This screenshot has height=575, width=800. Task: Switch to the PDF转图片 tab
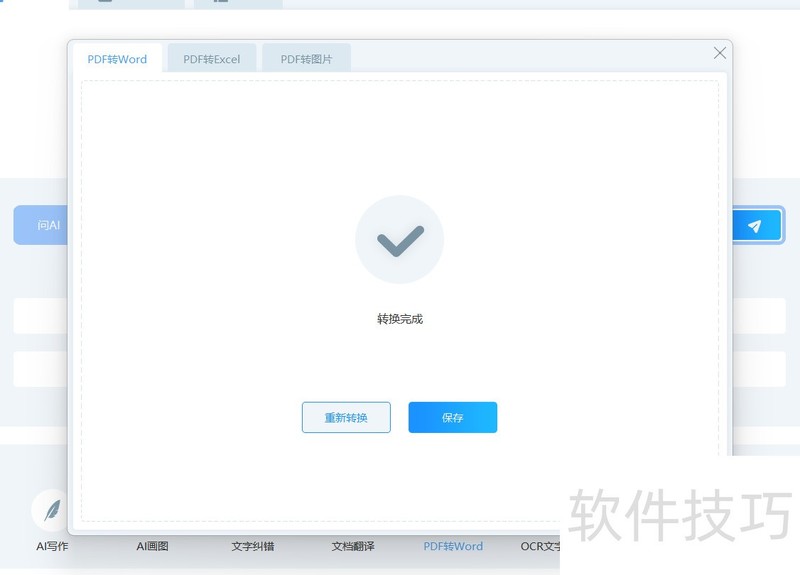[306, 59]
